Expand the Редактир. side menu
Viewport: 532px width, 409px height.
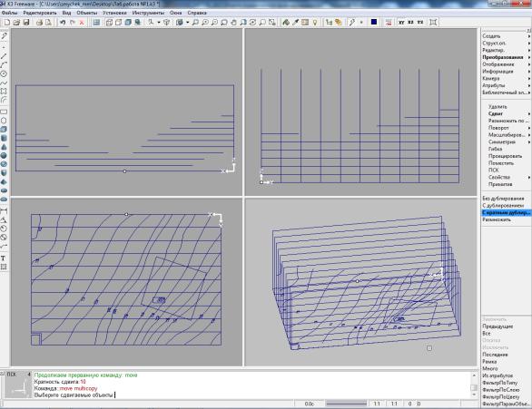(506, 50)
